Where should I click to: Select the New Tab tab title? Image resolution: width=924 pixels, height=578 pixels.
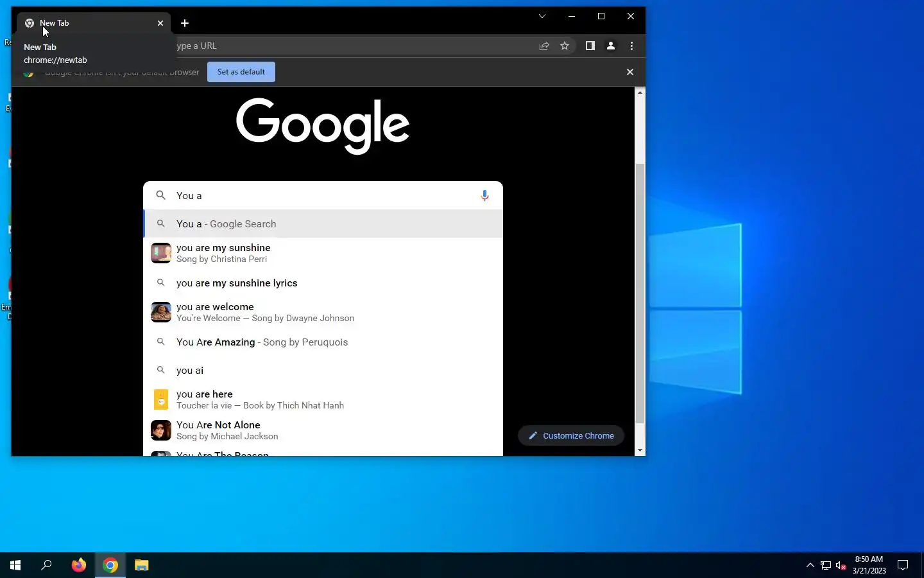55,23
